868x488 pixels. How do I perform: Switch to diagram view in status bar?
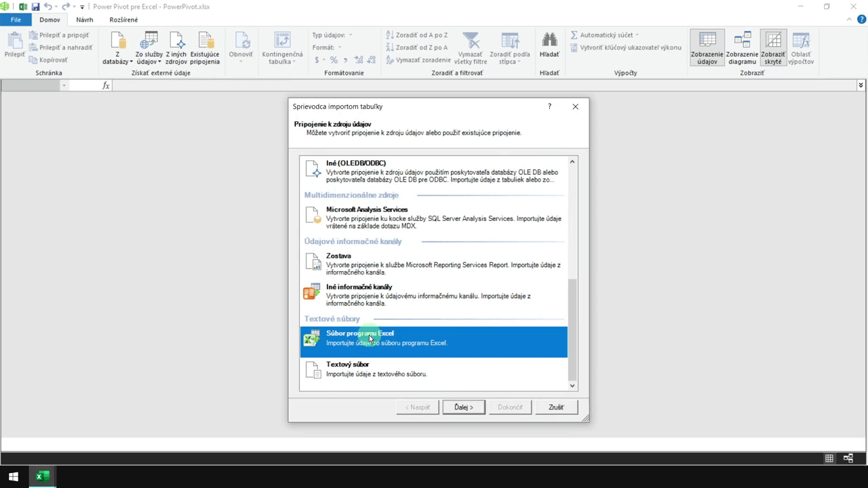tap(848, 458)
